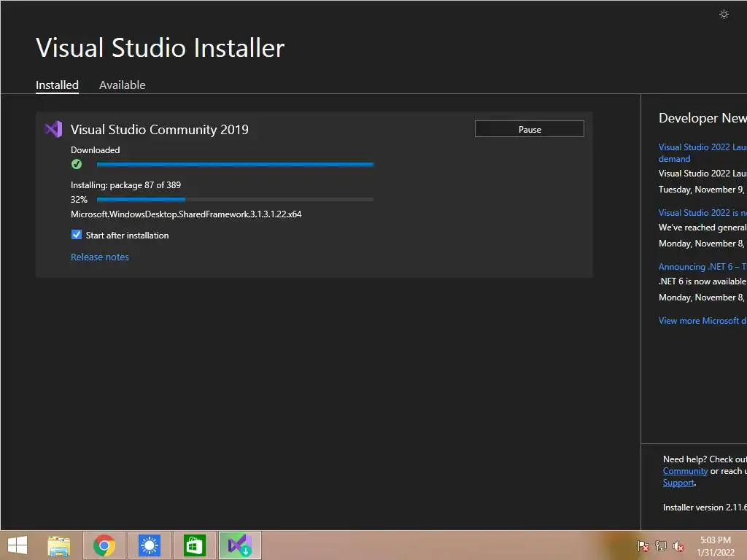The height and width of the screenshot is (560, 747).
Task: Click the '.NET 6 is now available' text
Action: [703, 281]
